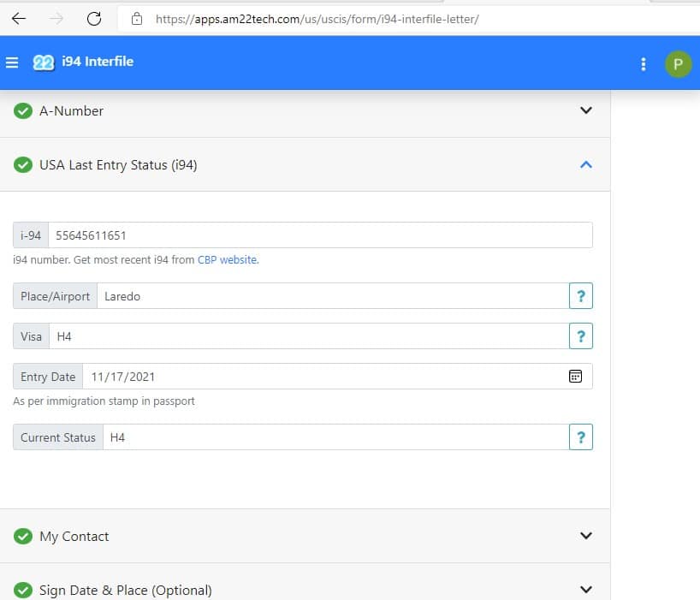Viewport: 700px width, 600px height.
Task: Open the CBP website link
Action: (x=228, y=260)
